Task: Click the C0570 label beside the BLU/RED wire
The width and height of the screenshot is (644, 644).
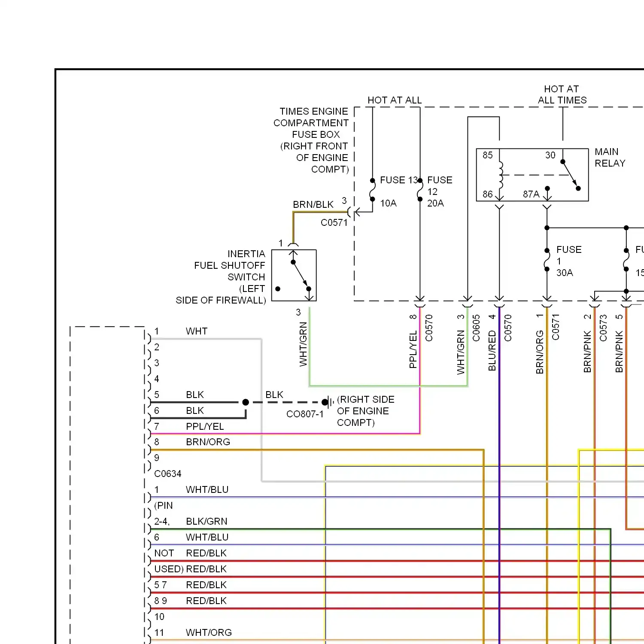Action: (x=508, y=328)
